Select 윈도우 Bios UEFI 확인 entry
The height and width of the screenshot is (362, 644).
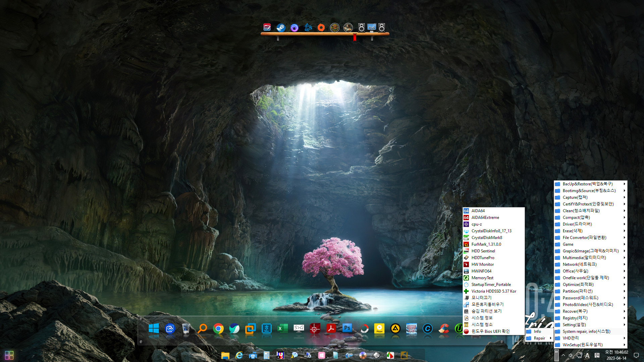[x=493, y=331]
